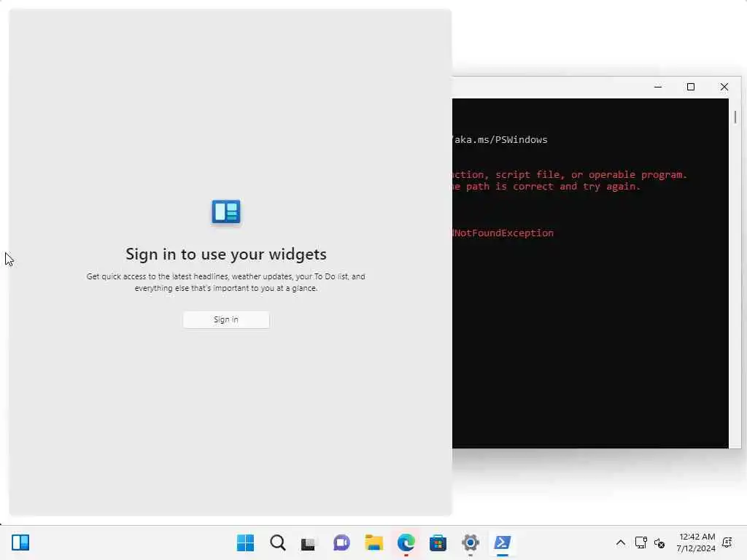This screenshot has width=747, height=560.
Task: Open Settings from the taskbar
Action: (x=471, y=542)
